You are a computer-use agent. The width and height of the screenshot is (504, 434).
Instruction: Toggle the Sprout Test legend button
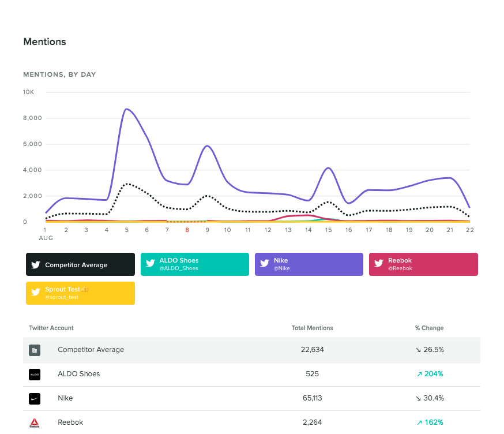coord(80,293)
